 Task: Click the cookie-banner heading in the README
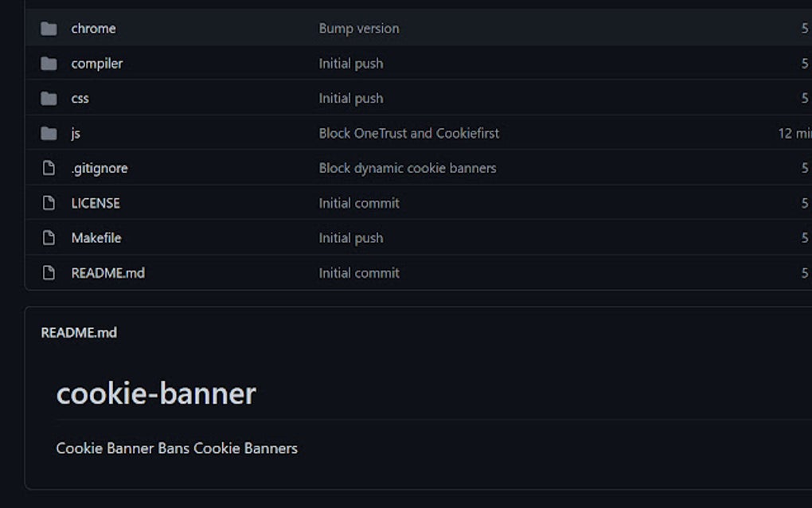[x=155, y=393]
